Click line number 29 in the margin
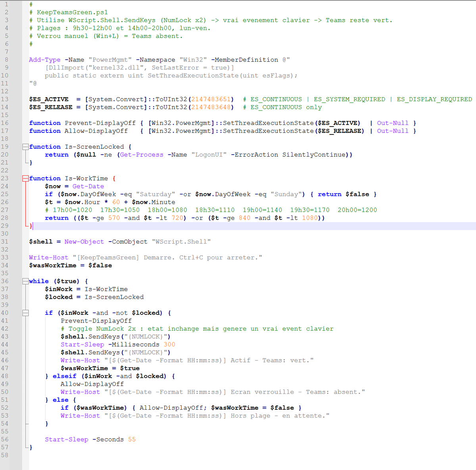The height and width of the screenshot is (470, 476). tap(4, 226)
